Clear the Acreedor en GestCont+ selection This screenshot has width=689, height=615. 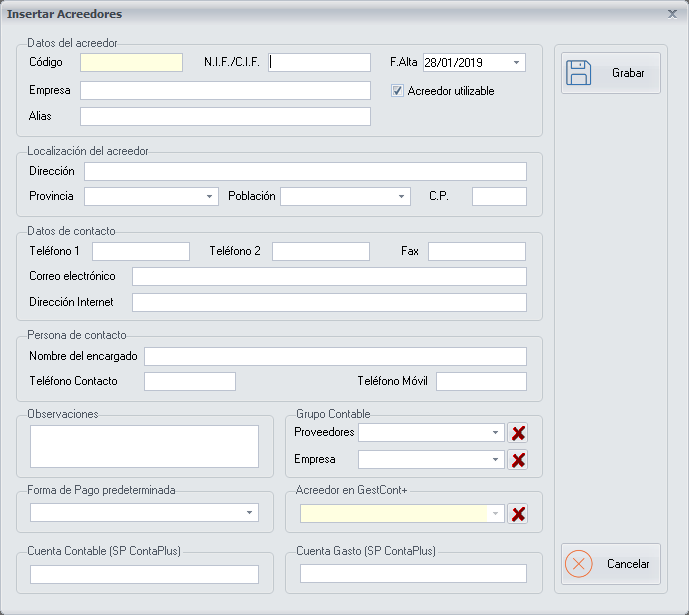coord(518,514)
